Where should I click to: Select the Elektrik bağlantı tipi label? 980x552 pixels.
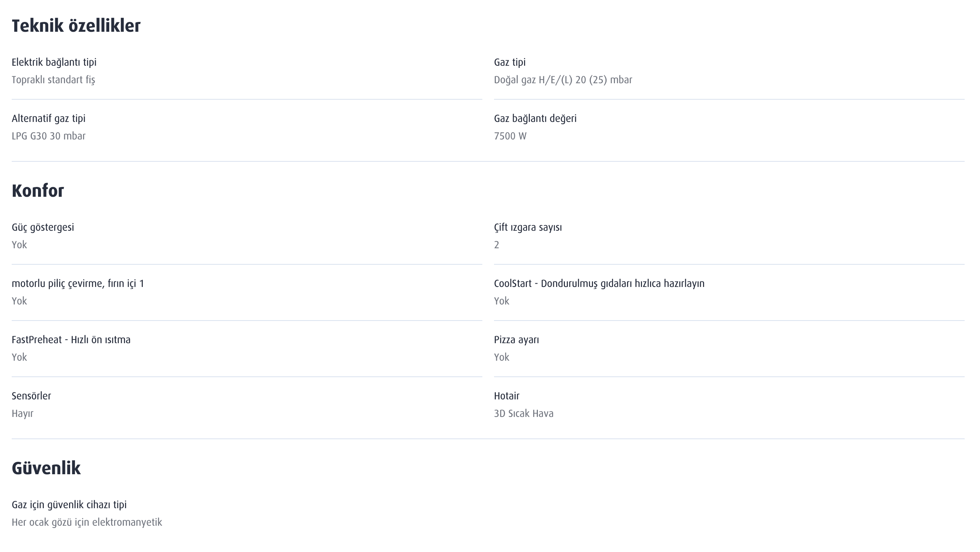point(54,62)
